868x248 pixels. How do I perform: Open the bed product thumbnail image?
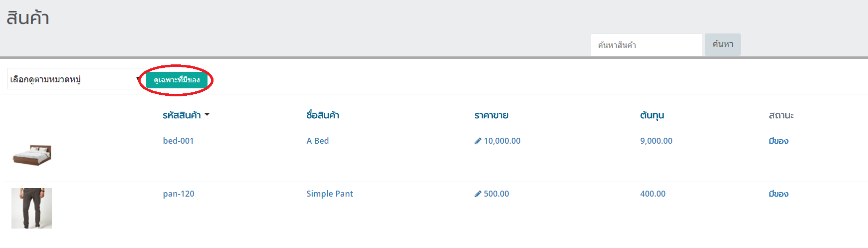[32, 155]
